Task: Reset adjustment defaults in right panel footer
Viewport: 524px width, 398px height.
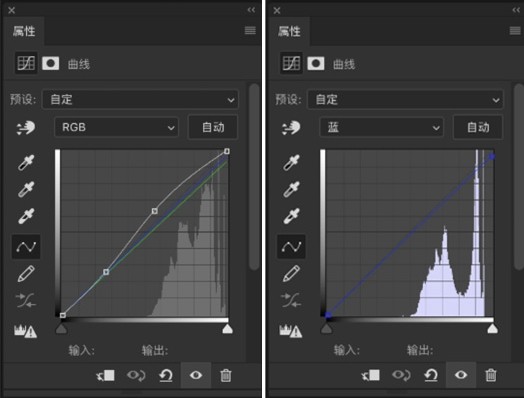Action: 431,376
